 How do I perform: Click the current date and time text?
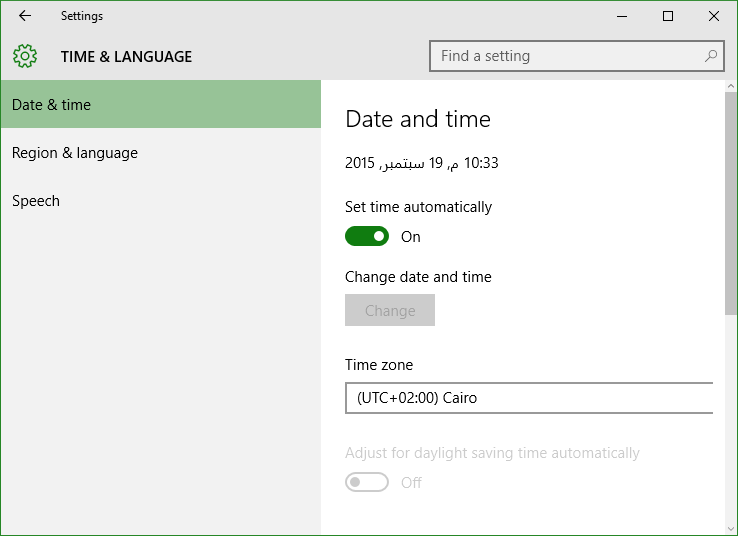click(x=421, y=163)
